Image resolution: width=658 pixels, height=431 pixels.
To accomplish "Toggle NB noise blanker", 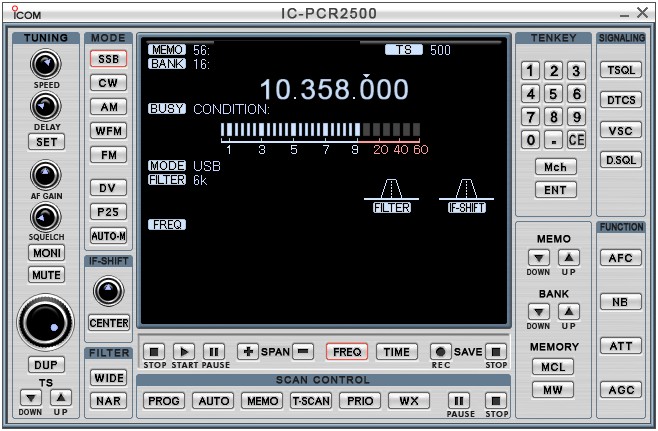I will [621, 302].
